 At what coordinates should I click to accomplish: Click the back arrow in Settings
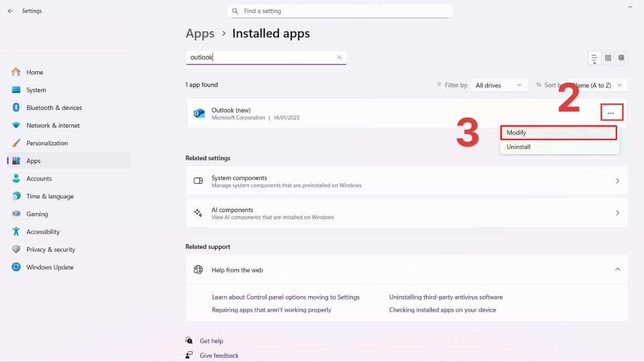click(10, 11)
